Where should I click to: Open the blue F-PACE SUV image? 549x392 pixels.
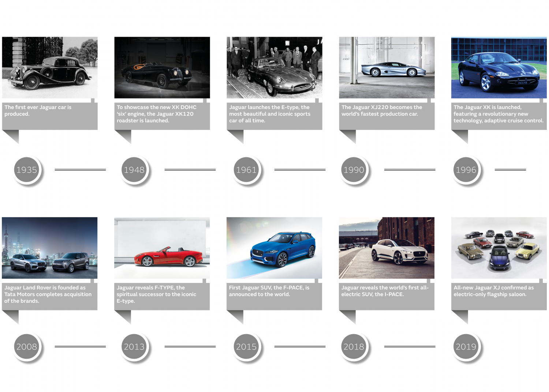(274, 248)
